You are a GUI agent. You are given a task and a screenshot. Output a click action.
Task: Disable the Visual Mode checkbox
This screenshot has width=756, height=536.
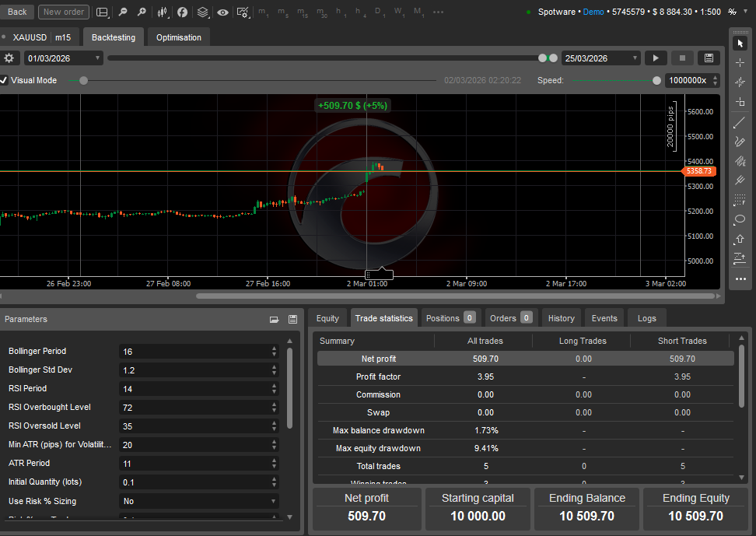(x=5, y=80)
